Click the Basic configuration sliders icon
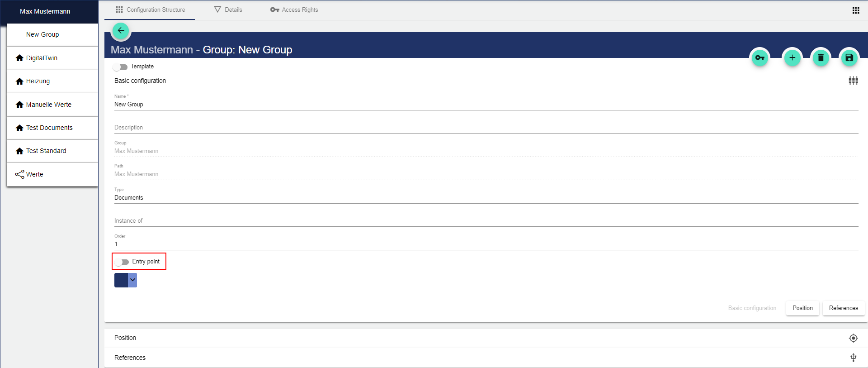Image resolution: width=868 pixels, height=368 pixels. pos(853,81)
